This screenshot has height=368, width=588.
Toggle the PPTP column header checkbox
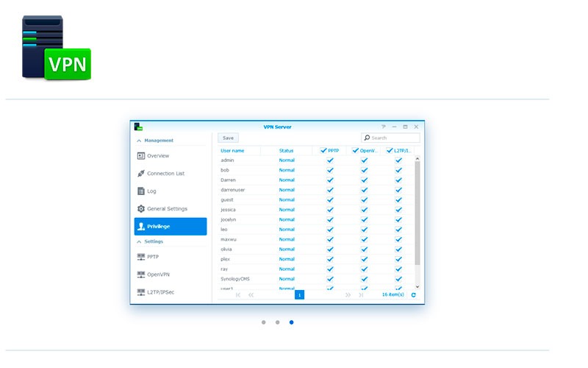323,151
